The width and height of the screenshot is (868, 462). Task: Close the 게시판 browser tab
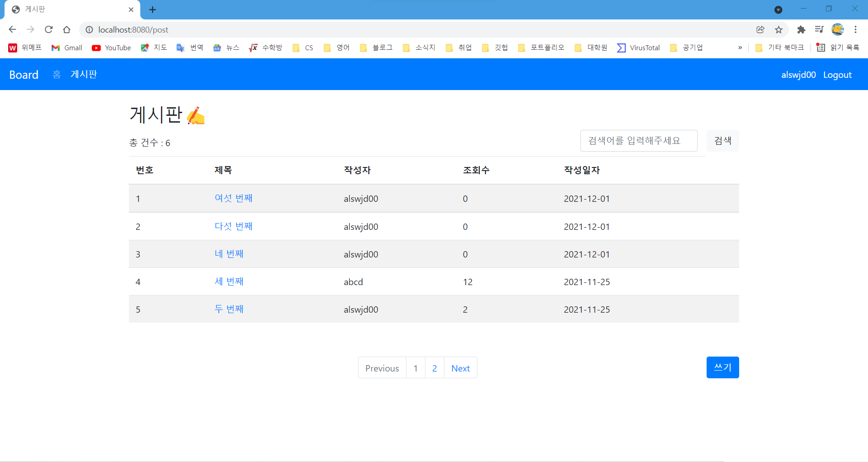(x=131, y=10)
